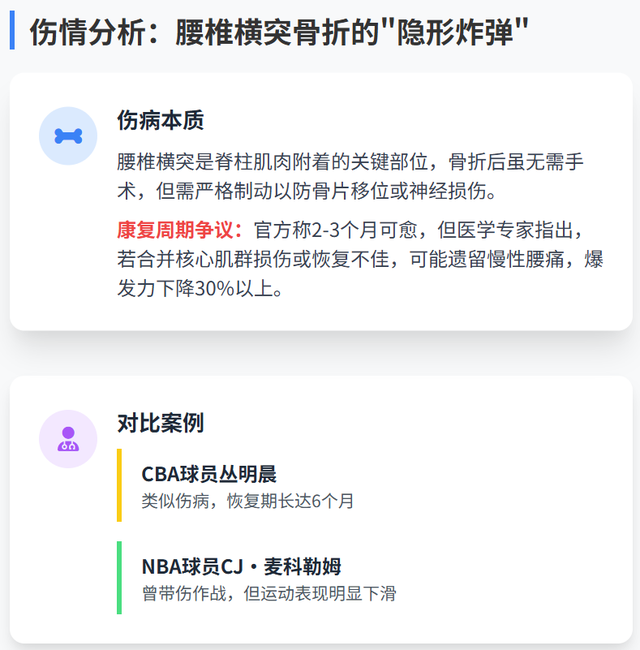
Task: Click the text 类似伤病,恢复期长达6个月
Action: [x=247, y=501]
